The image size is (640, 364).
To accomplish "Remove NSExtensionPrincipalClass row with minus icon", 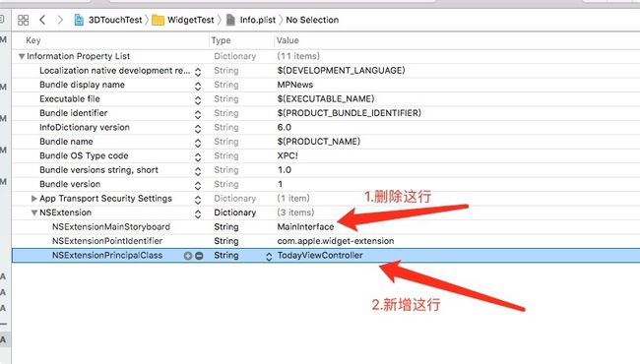I will (199, 256).
